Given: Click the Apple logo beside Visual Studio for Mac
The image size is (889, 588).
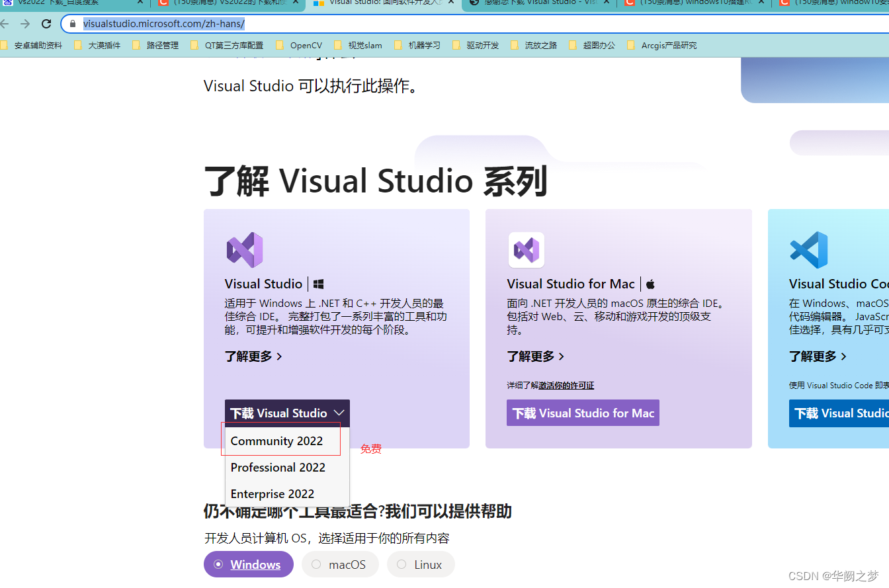Looking at the screenshot, I should 650,284.
